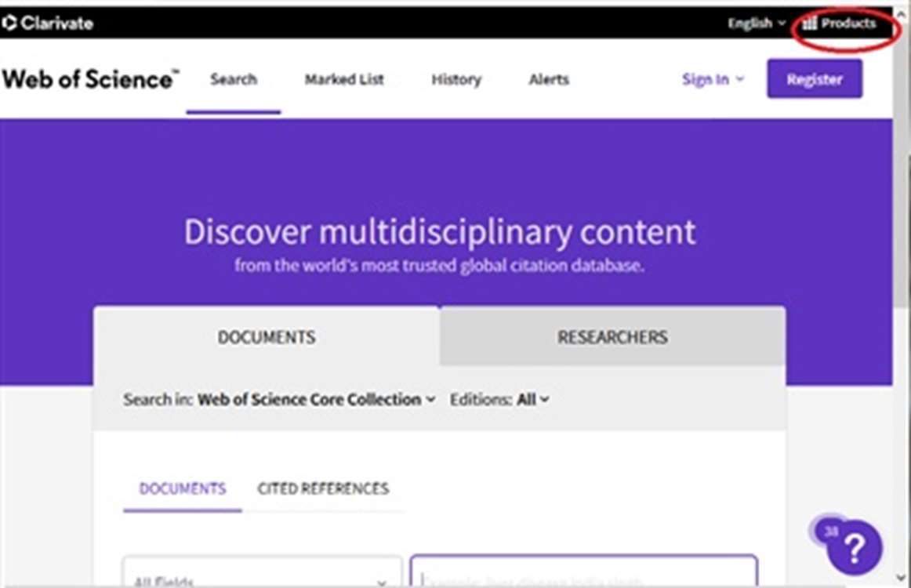Open the Products menu
911x588 pixels.
pyautogui.click(x=840, y=24)
